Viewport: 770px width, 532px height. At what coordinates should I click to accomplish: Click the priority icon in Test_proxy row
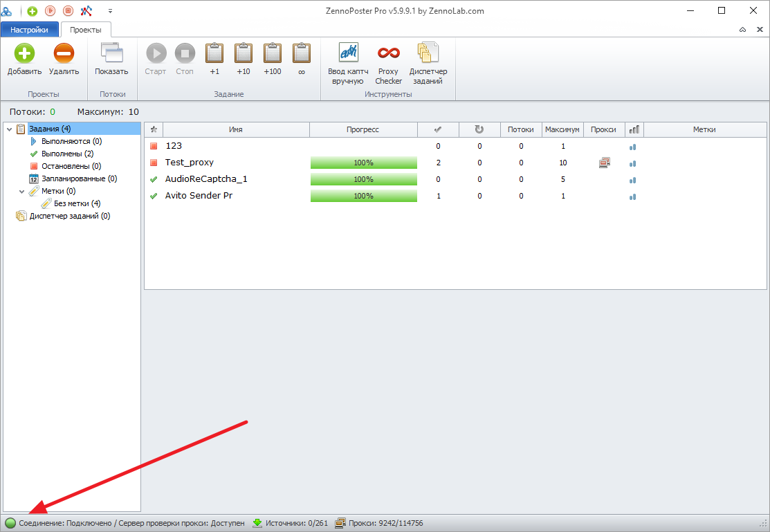[x=632, y=163]
